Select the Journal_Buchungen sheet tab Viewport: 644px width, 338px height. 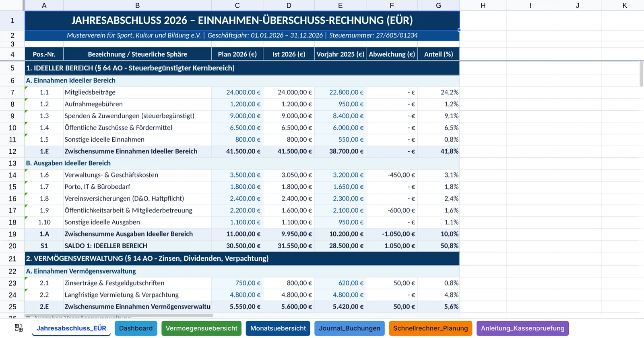(x=349, y=328)
